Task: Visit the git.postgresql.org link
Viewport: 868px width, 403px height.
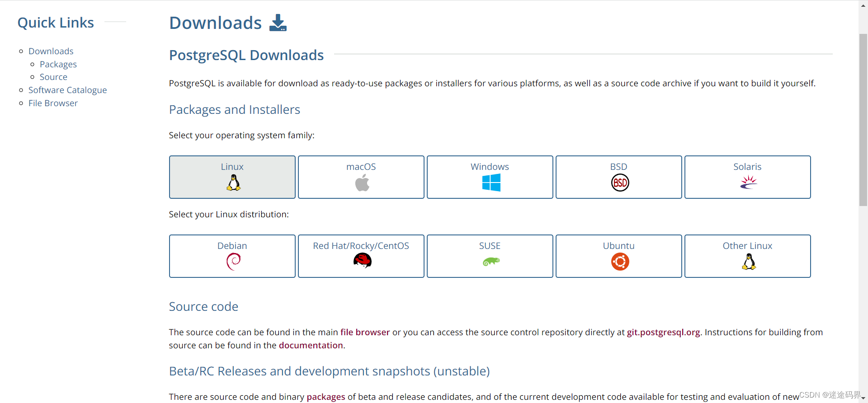Action: (663, 332)
